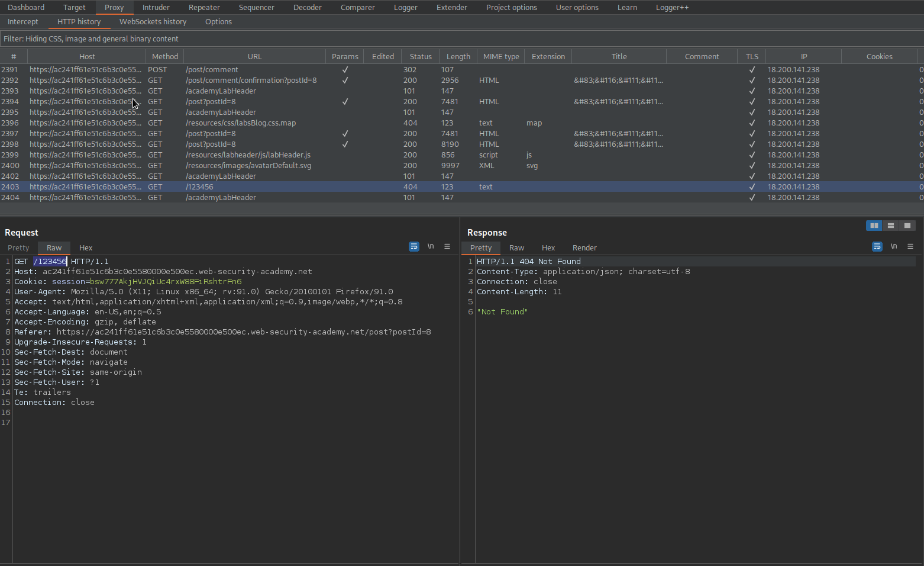Open the Sequencer tab
This screenshot has width=924, height=566.
257,7
